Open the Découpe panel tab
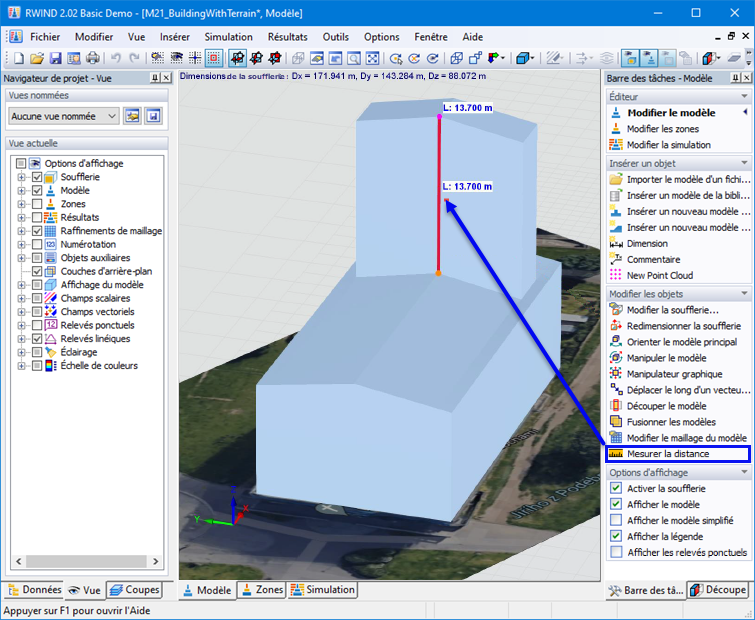The width and height of the screenshot is (755, 620). [718, 590]
